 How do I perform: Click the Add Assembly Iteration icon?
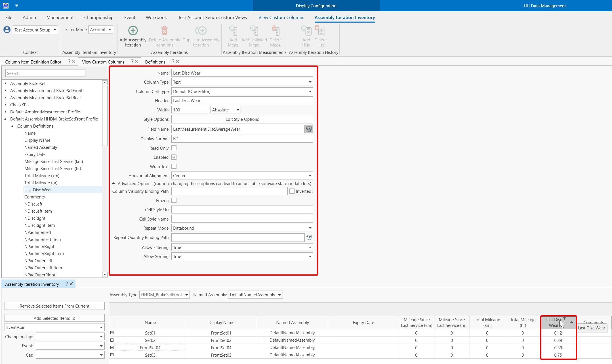click(133, 30)
